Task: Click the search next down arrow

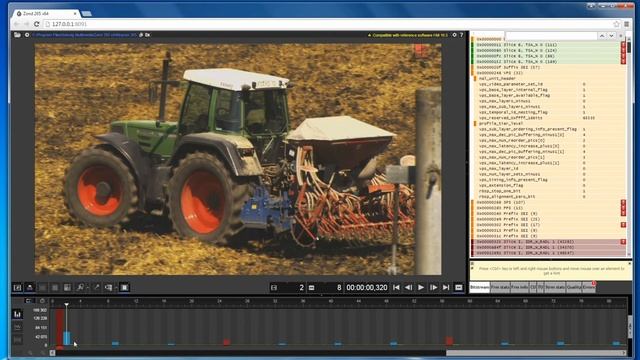Action: click(611, 36)
